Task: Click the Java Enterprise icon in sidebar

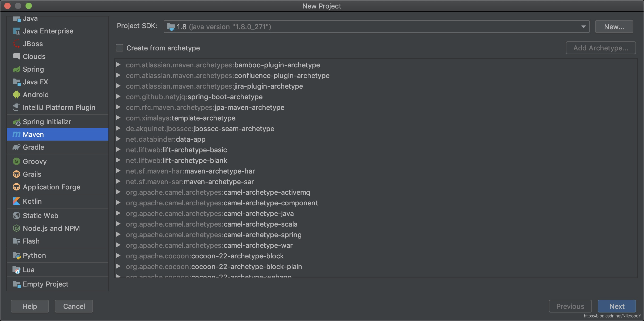Action: point(16,31)
